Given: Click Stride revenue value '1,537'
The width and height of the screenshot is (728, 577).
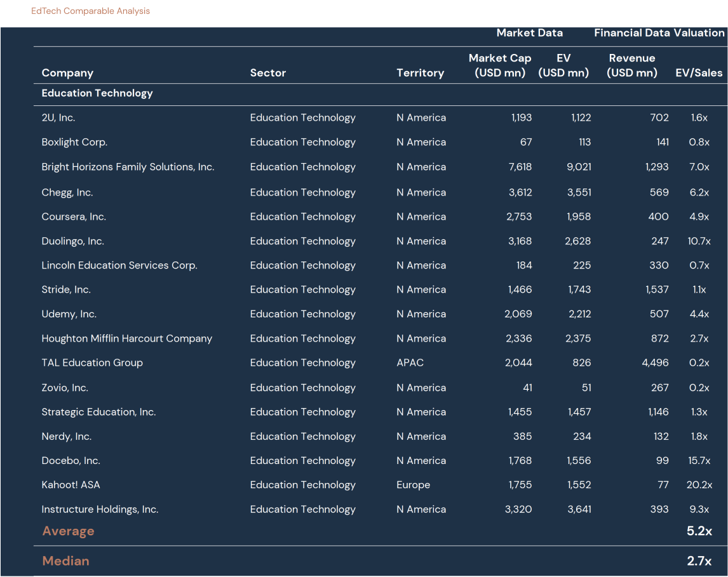Looking at the screenshot, I should click(x=657, y=289).
